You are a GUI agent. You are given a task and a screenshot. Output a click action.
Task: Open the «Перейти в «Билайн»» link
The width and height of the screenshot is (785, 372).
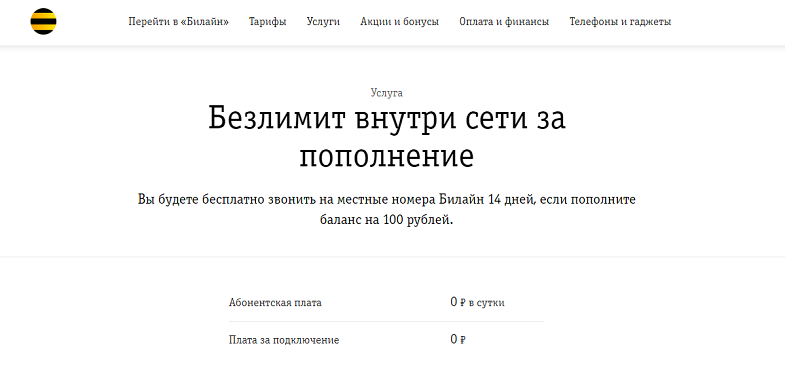click(x=179, y=22)
